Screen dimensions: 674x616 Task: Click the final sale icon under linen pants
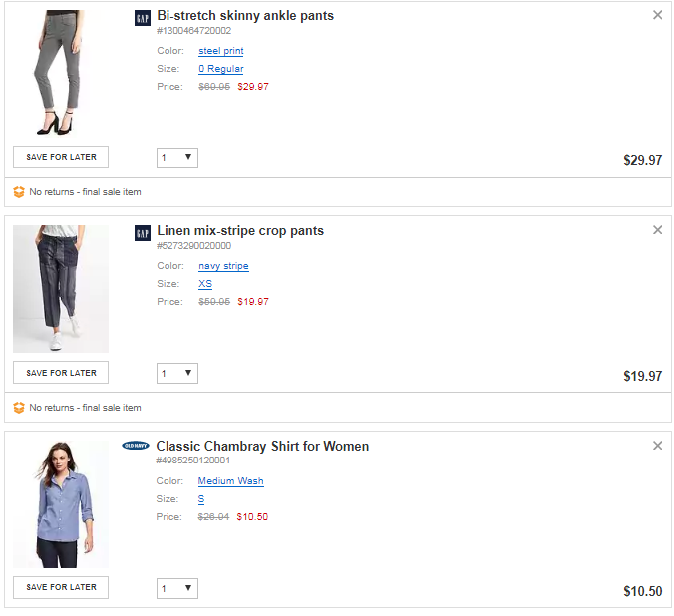[x=19, y=408]
